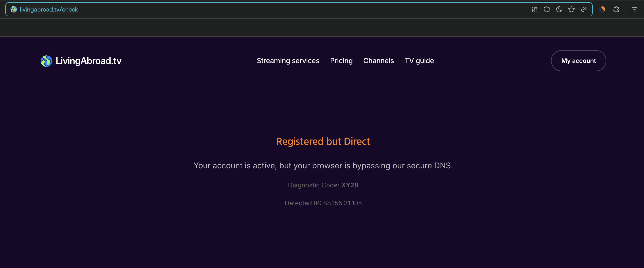
Task: Click the My account button
Action: click(578, 61)
